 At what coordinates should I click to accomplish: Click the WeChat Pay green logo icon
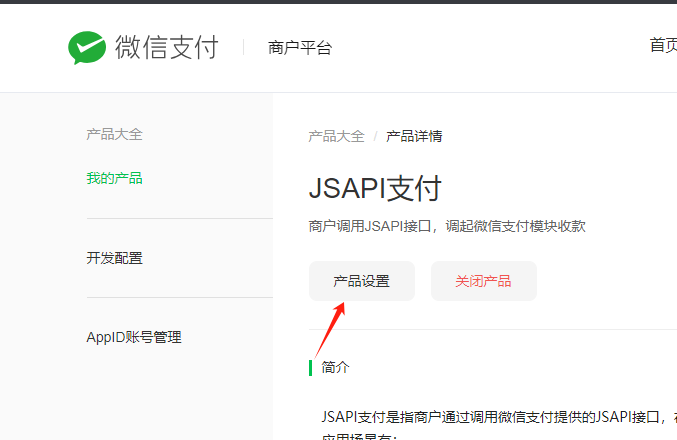[x=87, y=47]
